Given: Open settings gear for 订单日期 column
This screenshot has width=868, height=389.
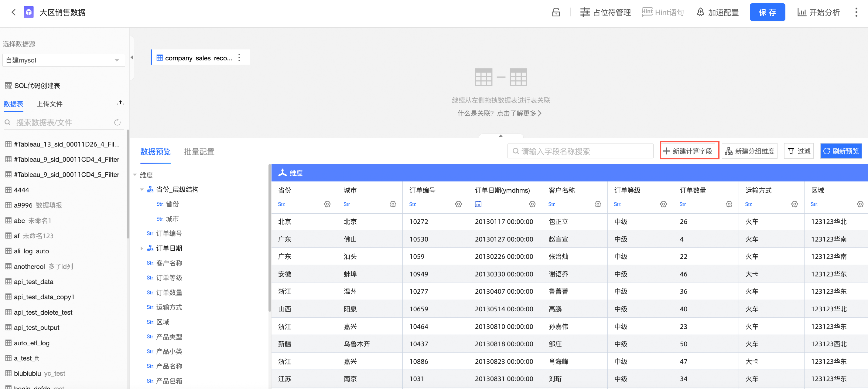Looking at the screenshot, I should click(x=532, y=204).
